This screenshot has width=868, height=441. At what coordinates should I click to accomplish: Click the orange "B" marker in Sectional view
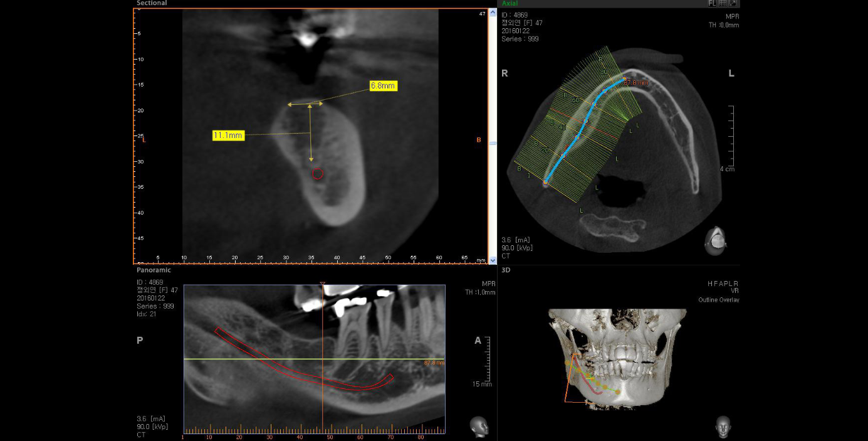coord(479,140)
